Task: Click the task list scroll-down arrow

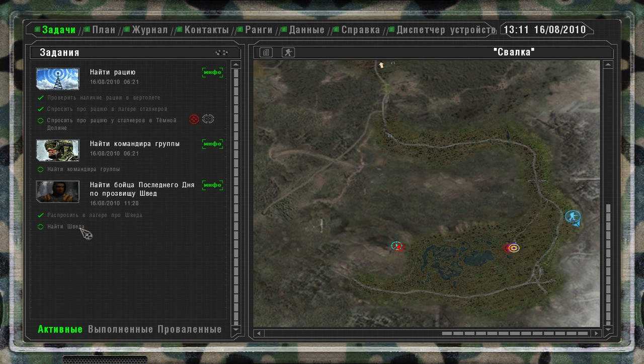Action: [235, 330]
